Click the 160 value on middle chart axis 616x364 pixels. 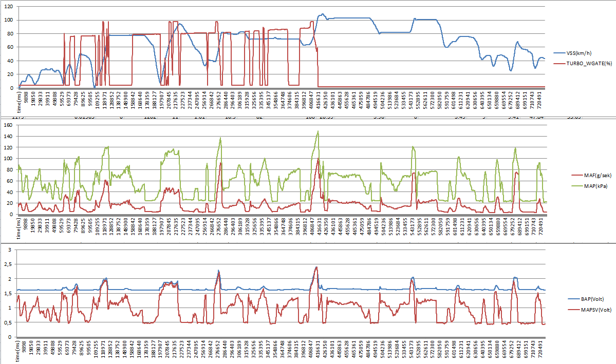tap(7, 126)
